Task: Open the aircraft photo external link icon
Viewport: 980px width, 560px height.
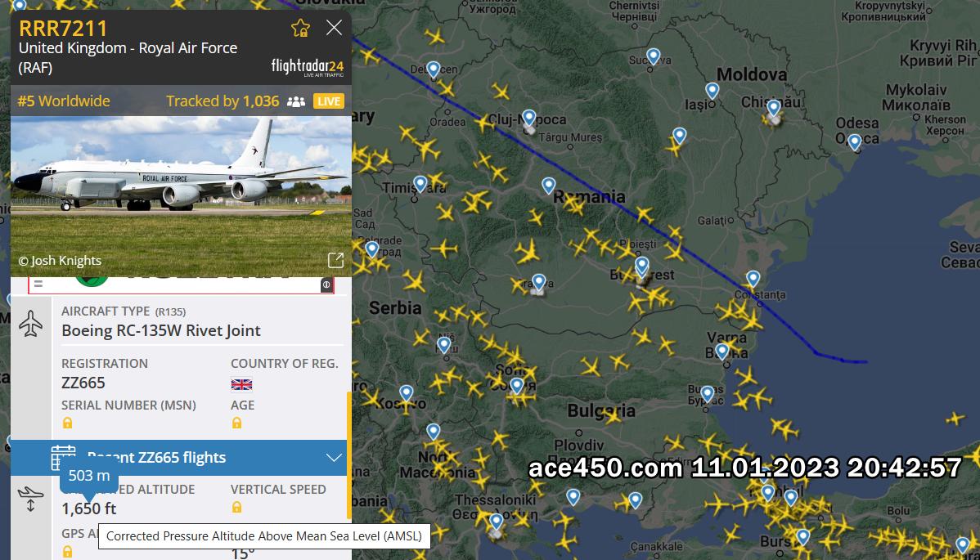Action: pos(335,260)
